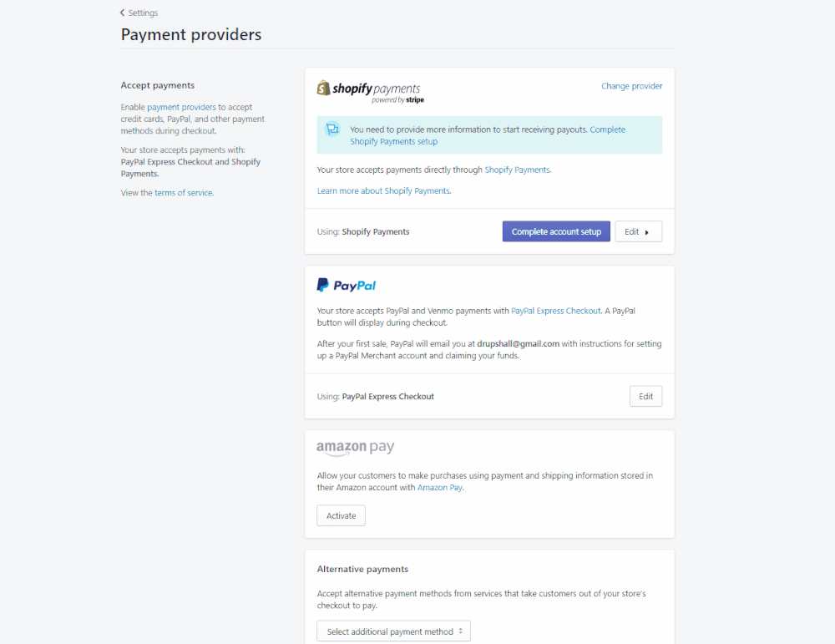Click the payment providers sidebar link
Screen dimensions: 835x644
click(181, 108)
